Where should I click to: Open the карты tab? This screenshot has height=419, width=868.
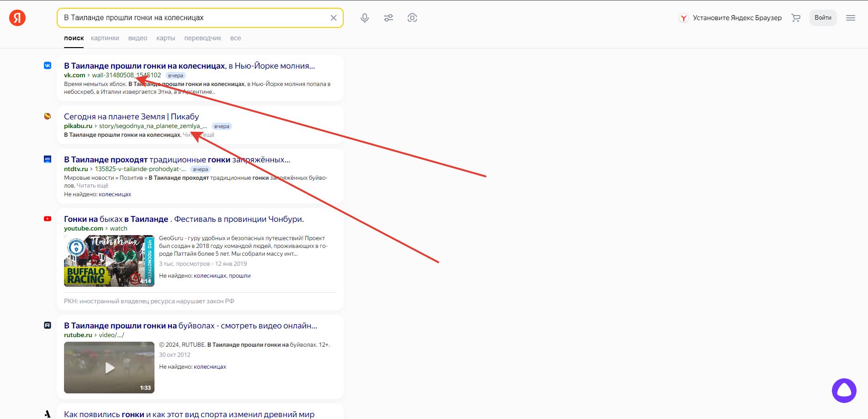tap(165, 38)
